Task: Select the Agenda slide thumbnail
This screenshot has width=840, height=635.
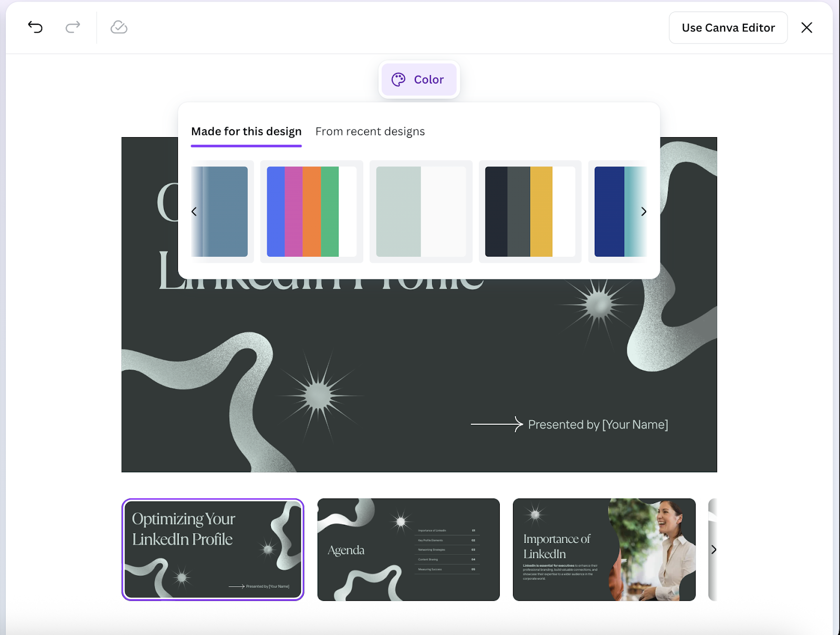Action: click(408, 549)
